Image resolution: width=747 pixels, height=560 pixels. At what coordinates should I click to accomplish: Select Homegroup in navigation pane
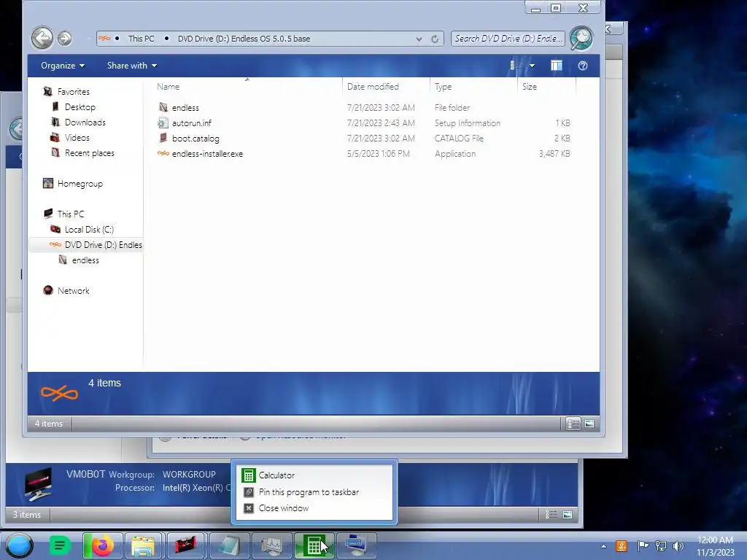click(x=80, y=183)
